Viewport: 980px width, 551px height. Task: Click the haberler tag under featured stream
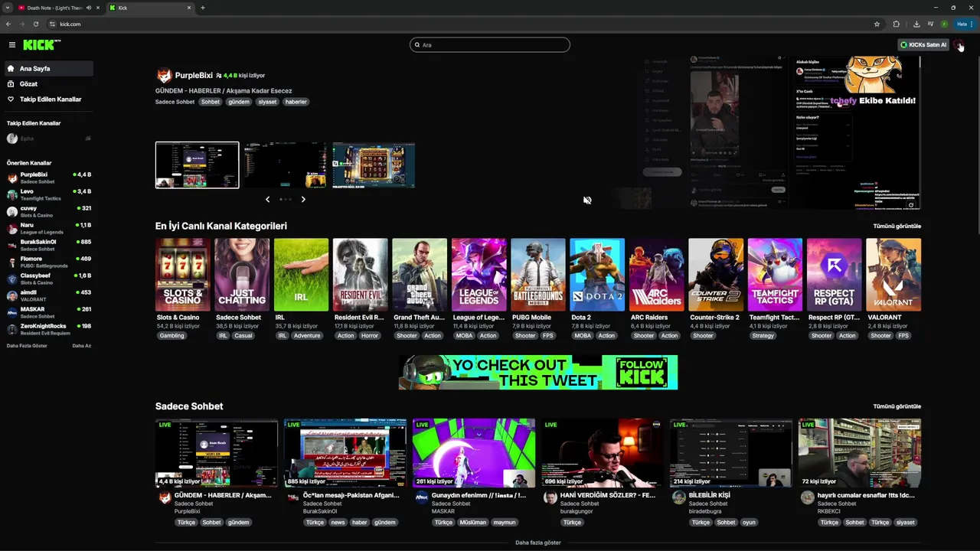point(296,102)
